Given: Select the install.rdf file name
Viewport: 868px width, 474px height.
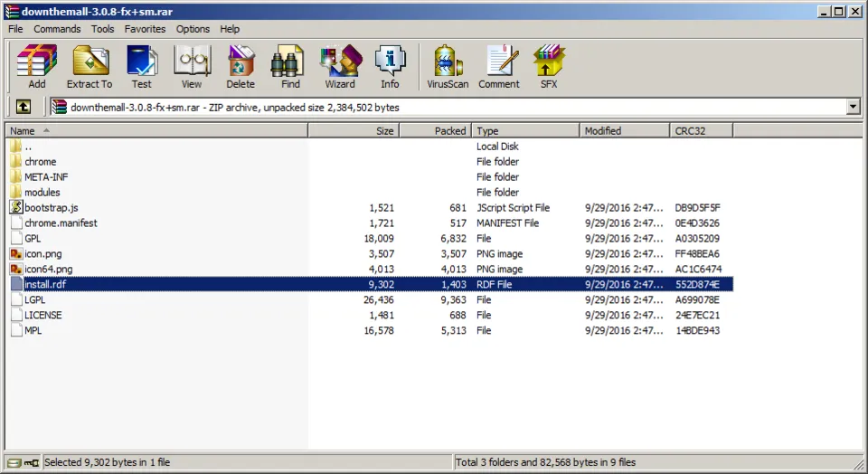Looking at the screenshot, I should (x=45, y=284).
